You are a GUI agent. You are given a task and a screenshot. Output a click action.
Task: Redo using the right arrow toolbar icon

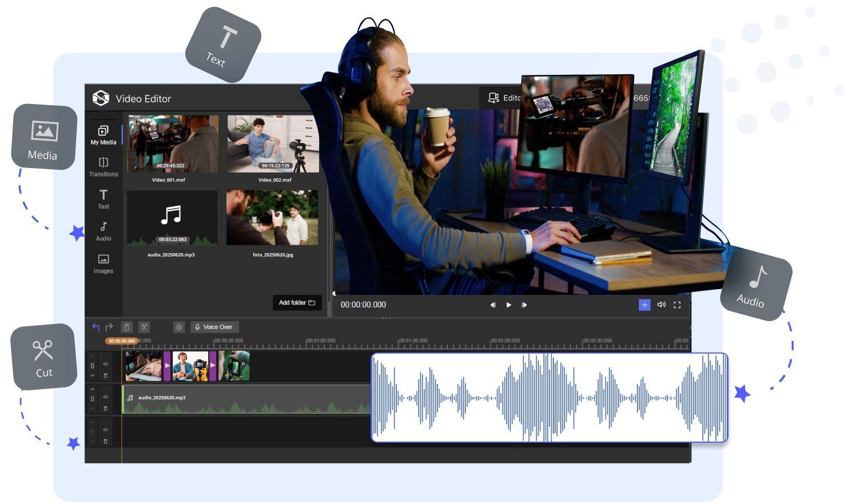[109, 327]
